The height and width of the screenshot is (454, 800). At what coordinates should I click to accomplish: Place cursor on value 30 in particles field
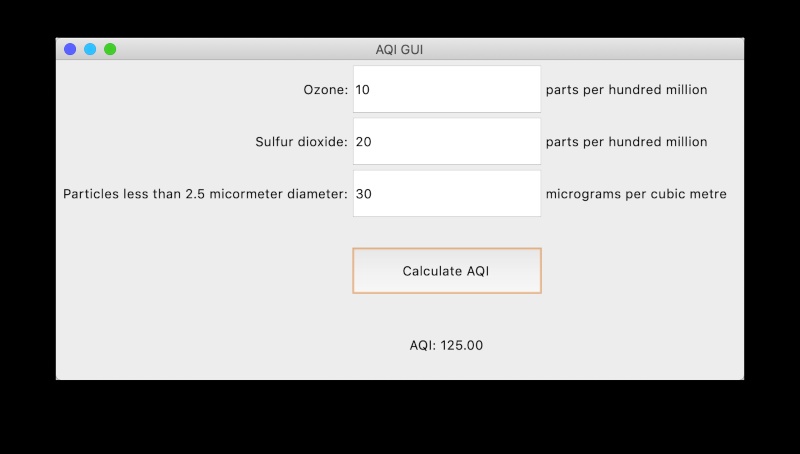point(363,194)
